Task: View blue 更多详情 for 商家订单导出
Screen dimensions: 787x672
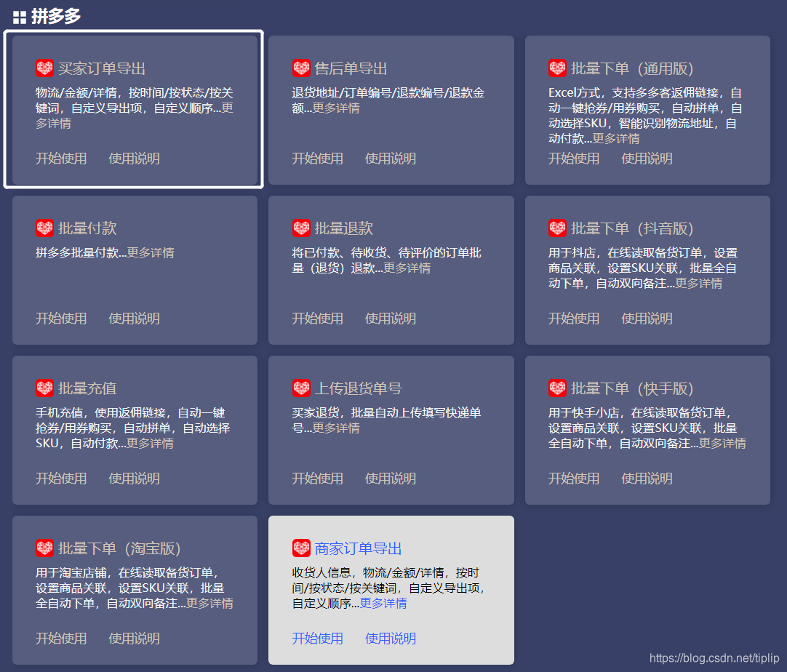Action: 383,604
